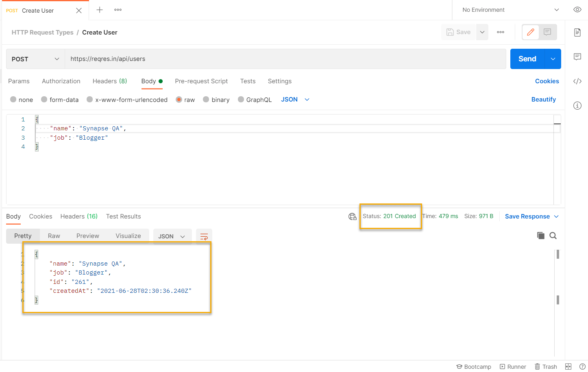Expand Save Response chevron
588x372 pixels.
556,216
